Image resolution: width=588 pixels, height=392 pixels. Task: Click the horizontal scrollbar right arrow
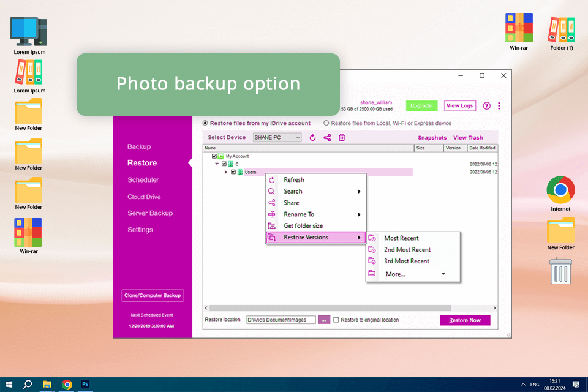tap(494, 308)
